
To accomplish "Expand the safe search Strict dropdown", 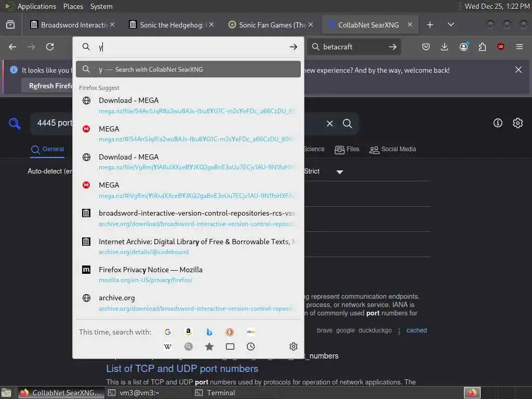I will pyautogui.click(x=340, y=171).
